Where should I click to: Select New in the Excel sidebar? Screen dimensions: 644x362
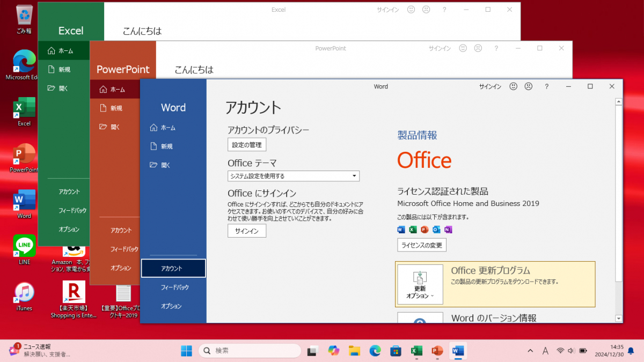click(63, 70)
